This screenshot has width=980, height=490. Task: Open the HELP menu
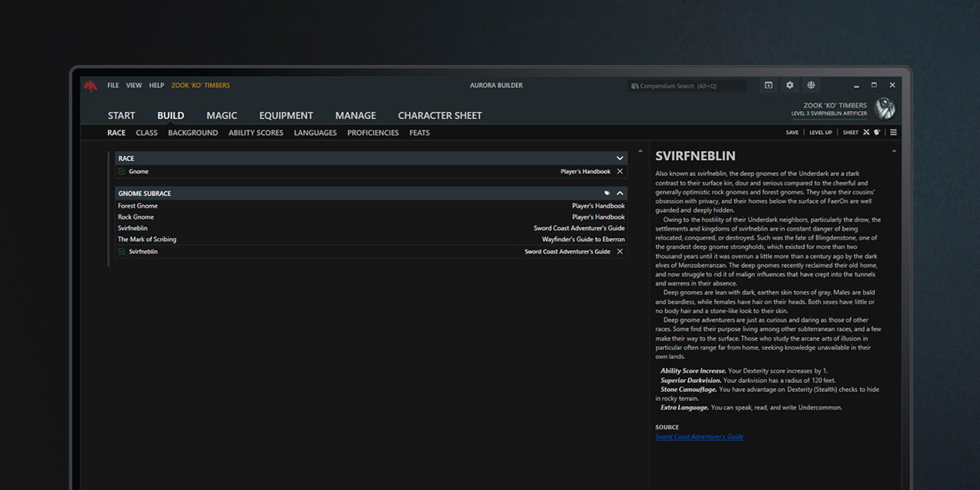click(156, 85)
